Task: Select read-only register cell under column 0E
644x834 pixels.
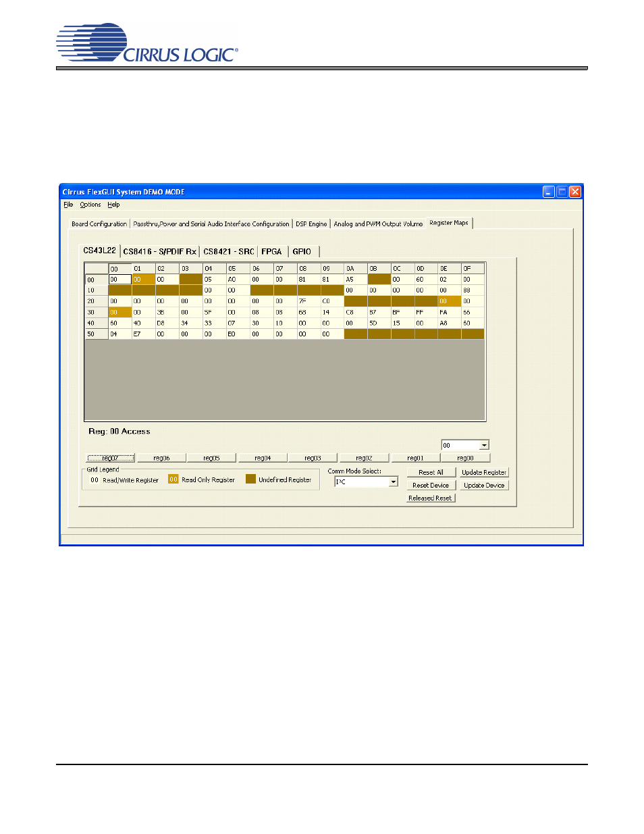Action: click(450, 301)
